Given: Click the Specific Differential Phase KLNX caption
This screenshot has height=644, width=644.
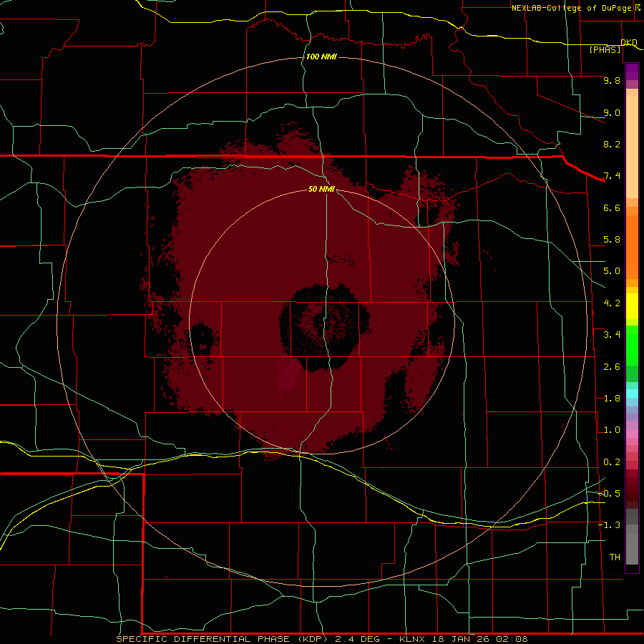Looking at the screenshot, I should click(321, 639).
